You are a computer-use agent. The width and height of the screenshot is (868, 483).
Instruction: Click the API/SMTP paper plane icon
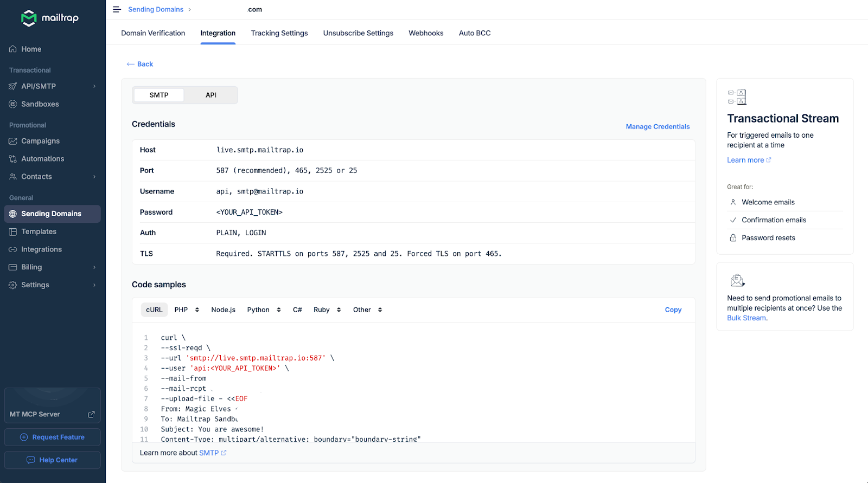tap(13, 86)
